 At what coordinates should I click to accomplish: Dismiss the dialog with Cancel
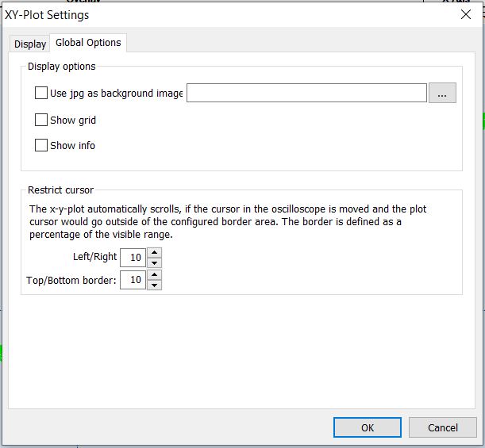[x=443, y=427]
